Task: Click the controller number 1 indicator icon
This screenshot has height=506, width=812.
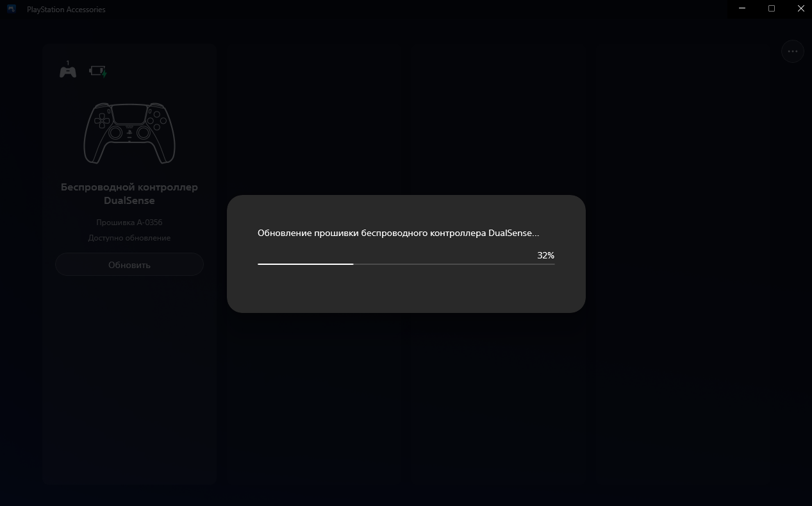Action: click(68, 70)
